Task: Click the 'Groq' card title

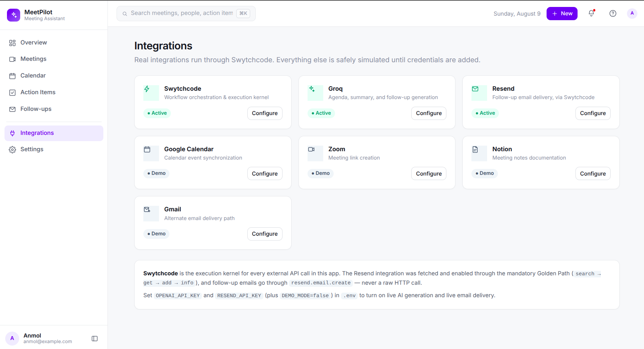Action: (335, 89)
